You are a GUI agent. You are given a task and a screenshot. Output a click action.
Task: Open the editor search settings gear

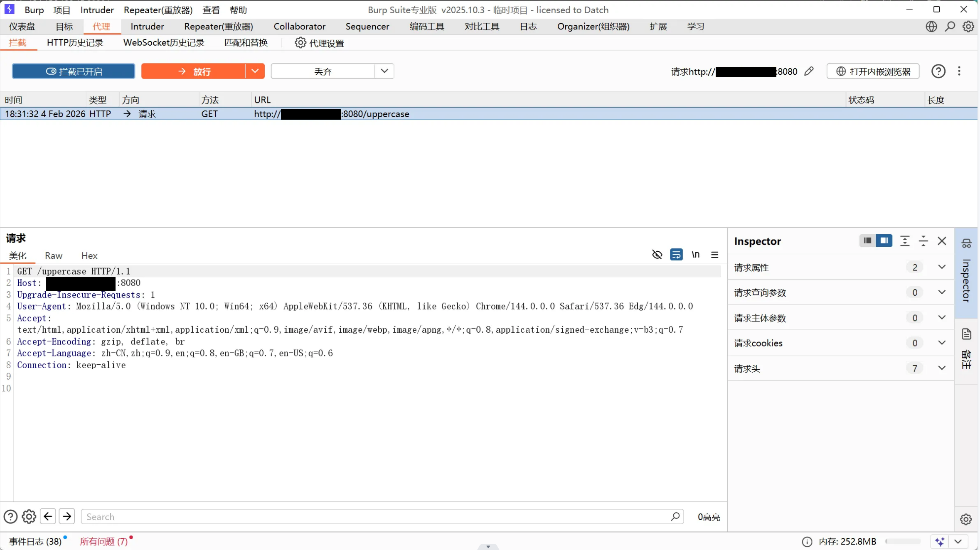(x=29, y=517)
